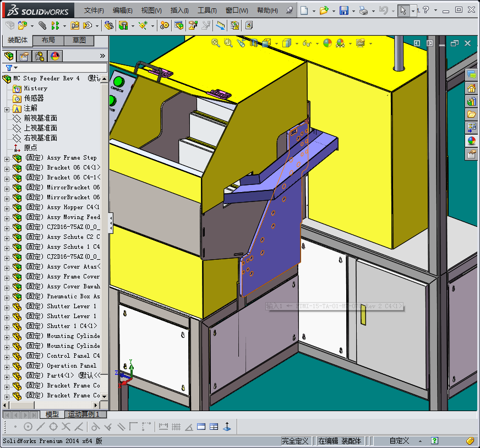Click the Assembly Features icon
This screenshot has width=480, height=448.
pyautogui.click(x=123, y=25)
